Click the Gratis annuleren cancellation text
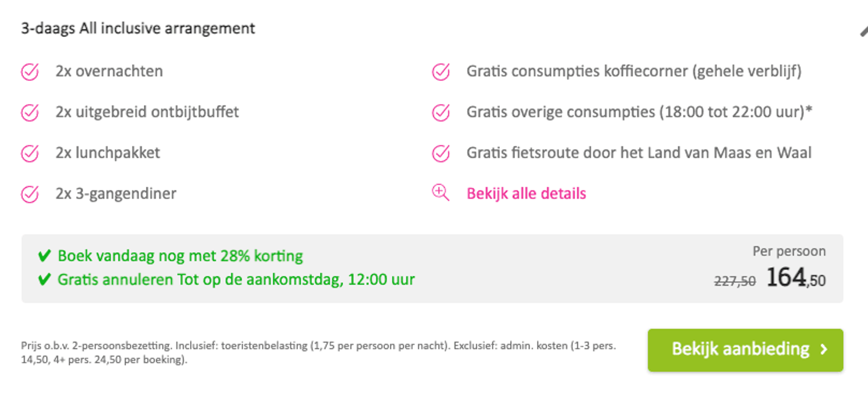The image size is (868, 405). 236,280
